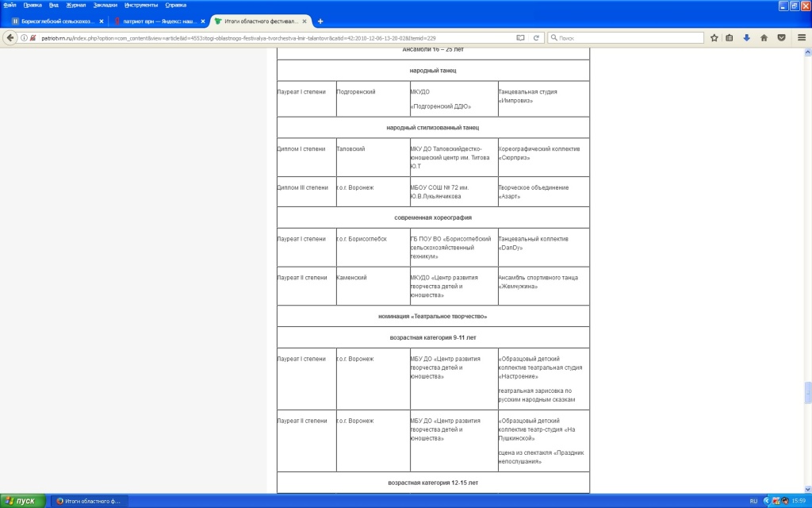Open the Закладки menu
Screen dimensions: 812x508
(105, 6)
